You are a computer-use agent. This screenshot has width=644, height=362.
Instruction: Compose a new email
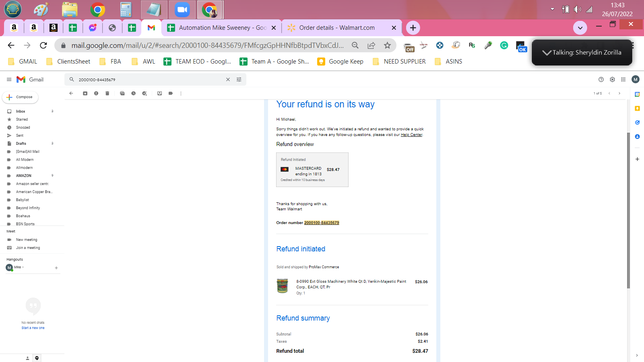point(20,97)
